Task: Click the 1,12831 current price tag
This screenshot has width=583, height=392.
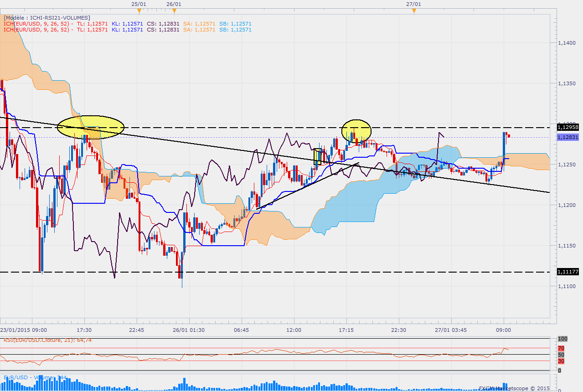Action: coord(568,137)
